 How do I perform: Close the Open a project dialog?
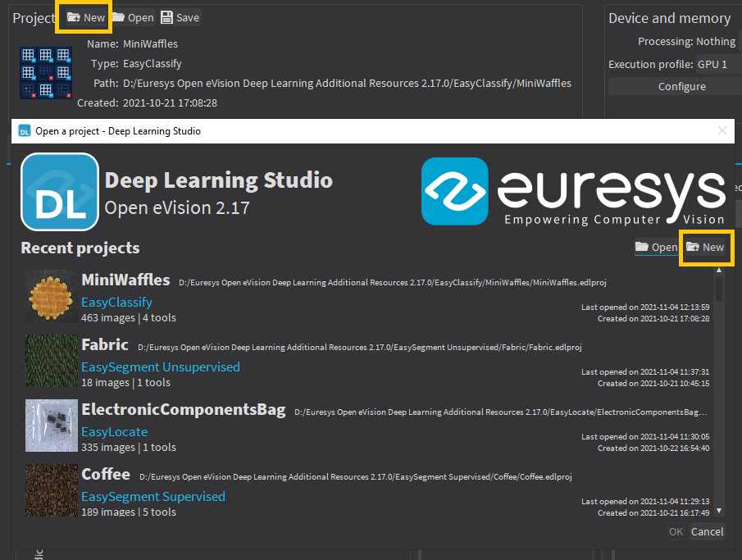pos(722,130)
